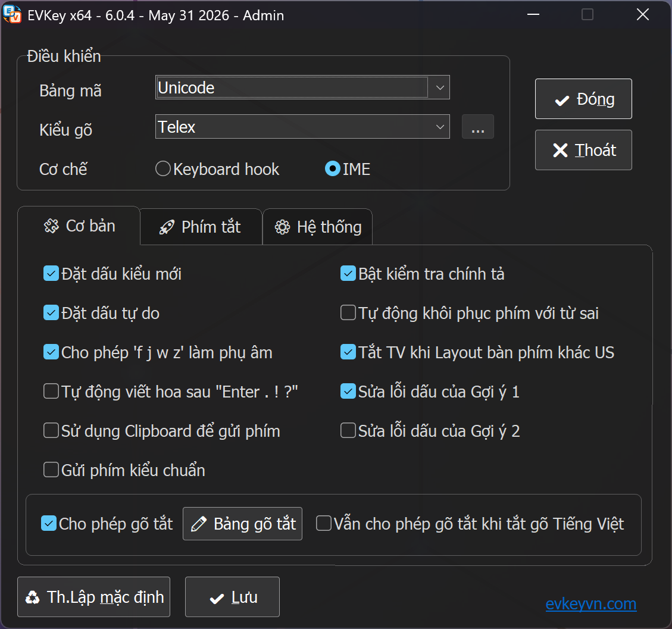The width and height of the screenshot is (672, 629).
Task: Click the Lưu save button
Action: 232,597
